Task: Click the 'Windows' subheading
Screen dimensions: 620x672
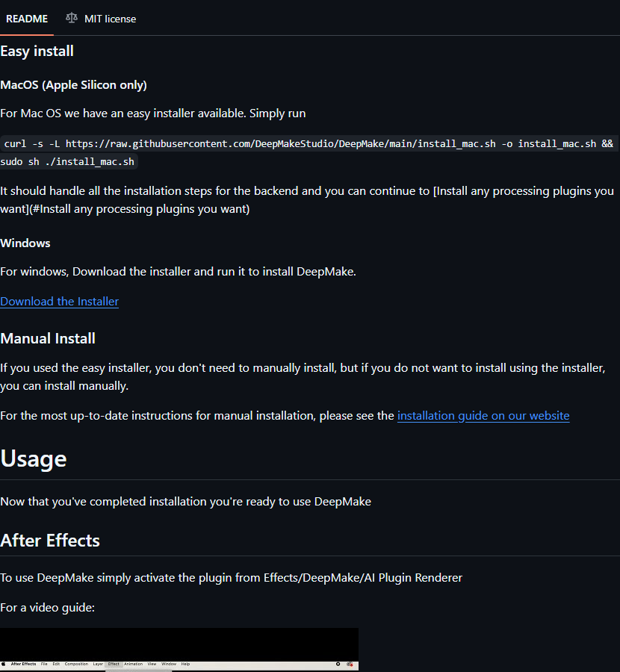Action: 25,243
